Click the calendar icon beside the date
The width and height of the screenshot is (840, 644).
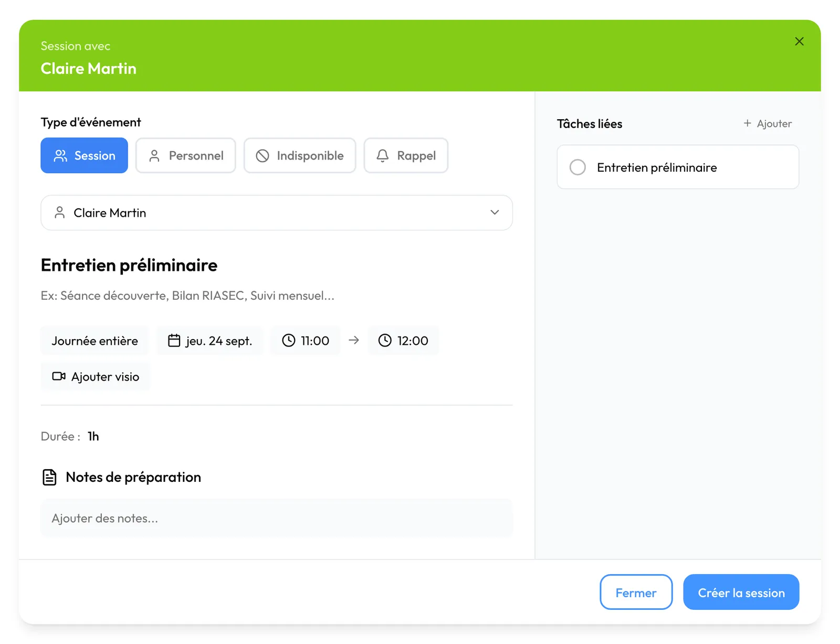pos(174,341)
